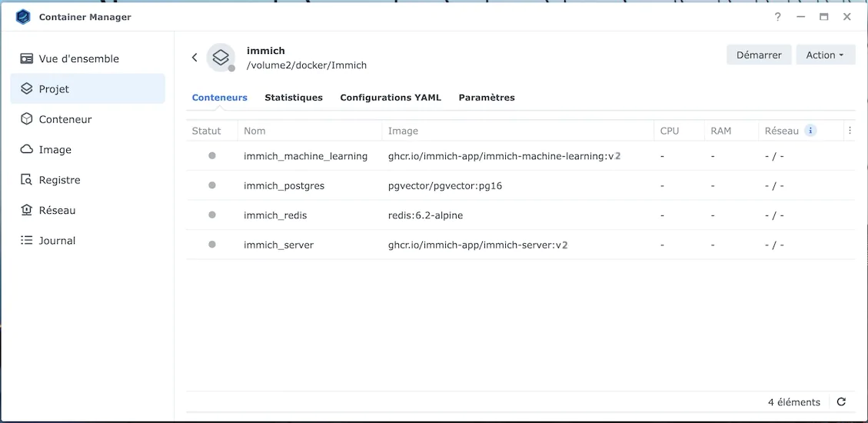Click the Journal list sidebar icon
The height and width of the screenshot is (423, 868).
(x=26, y=240)
